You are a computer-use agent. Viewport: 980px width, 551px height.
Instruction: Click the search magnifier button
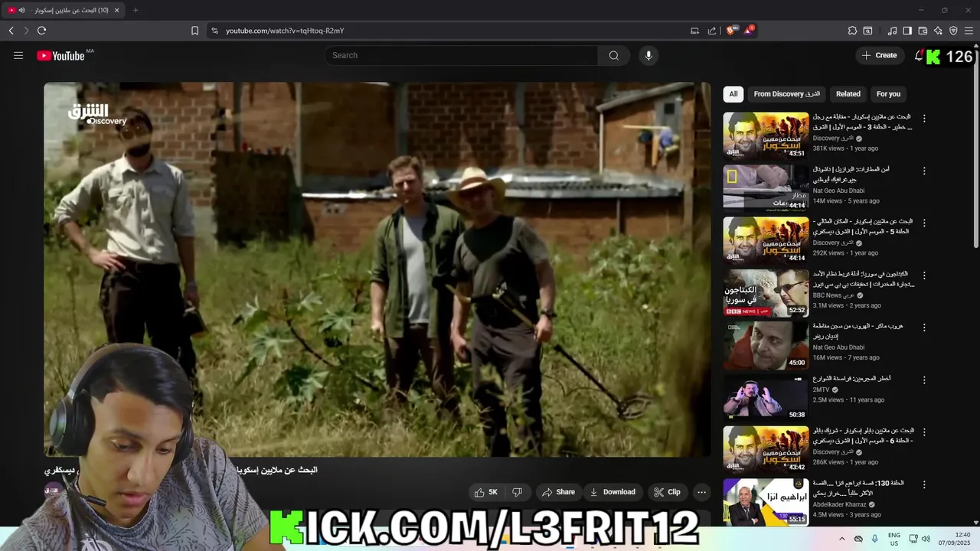coord(614,55)
